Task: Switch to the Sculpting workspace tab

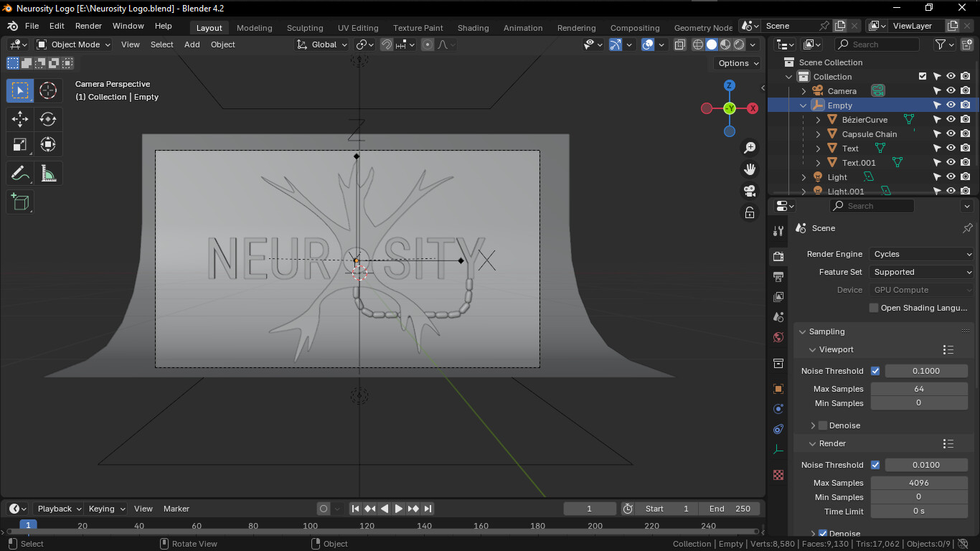Action: (305, 28)
